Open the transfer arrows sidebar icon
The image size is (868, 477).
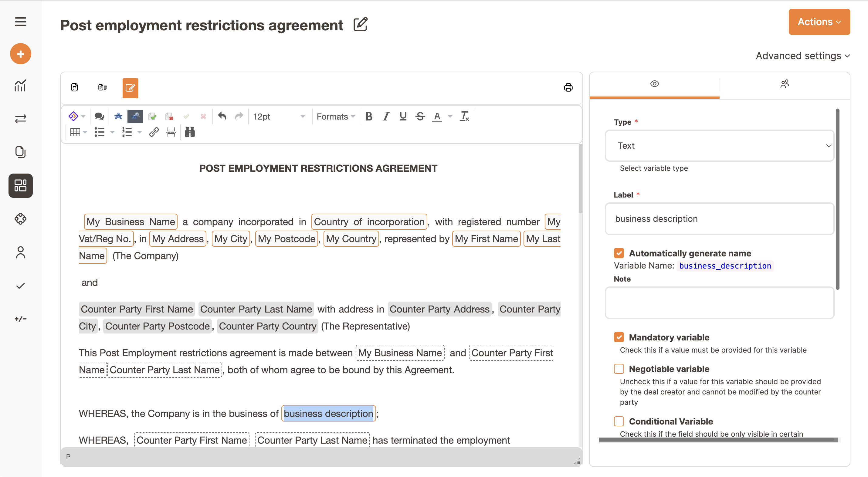[21, 119]
